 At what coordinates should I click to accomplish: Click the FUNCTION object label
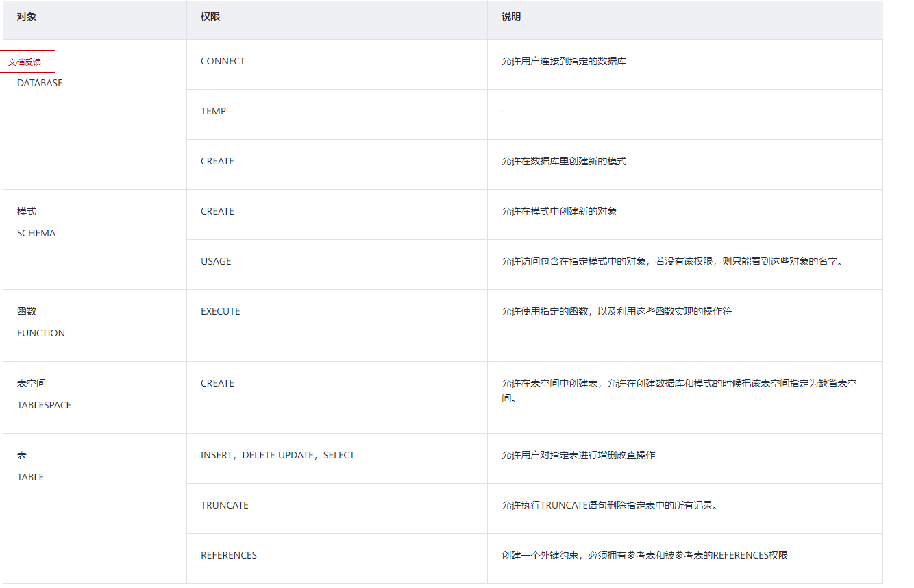point(41,333)
